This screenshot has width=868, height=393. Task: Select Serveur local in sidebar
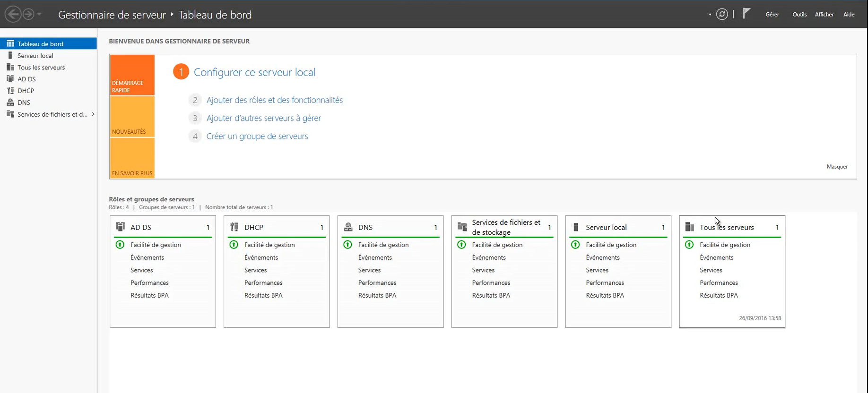tap(35, 56)
